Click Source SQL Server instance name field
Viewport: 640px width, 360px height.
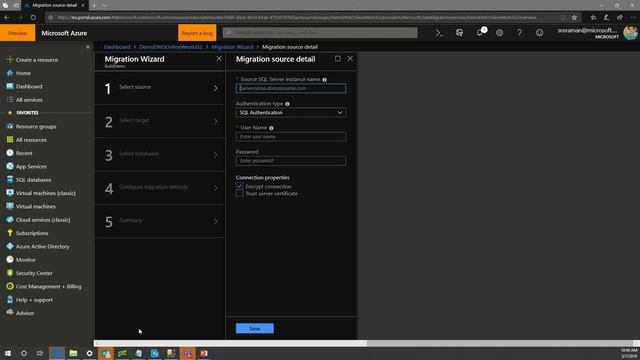click(291, 88)
